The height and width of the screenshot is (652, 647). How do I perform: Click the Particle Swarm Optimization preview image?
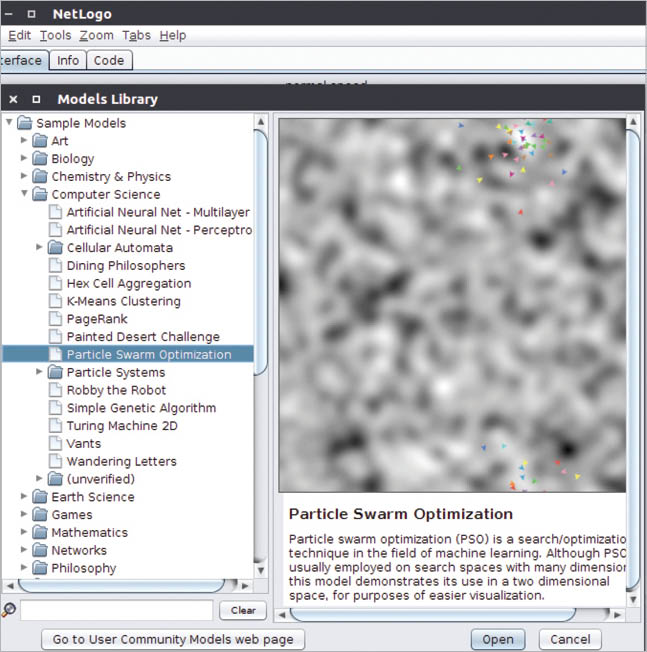click(x=451, y=304)
